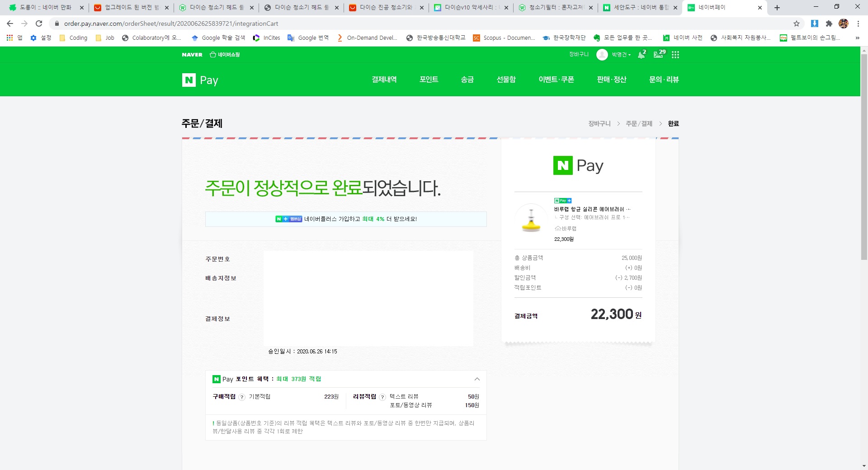The height and width of the screenshot is (470, 868).
Task: Open the 결제내역 menu
Action: point(384,80)
